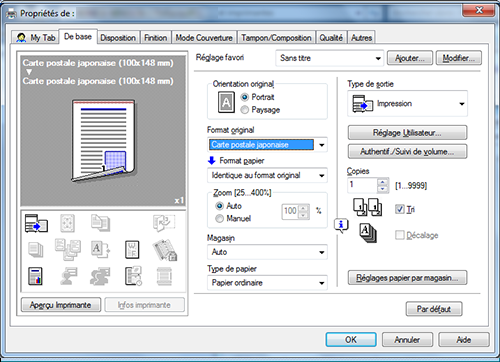The width and height of the screenshot is (500, 362).
Task: Switch to the Disposition tab
Action: tap(118, 38)
